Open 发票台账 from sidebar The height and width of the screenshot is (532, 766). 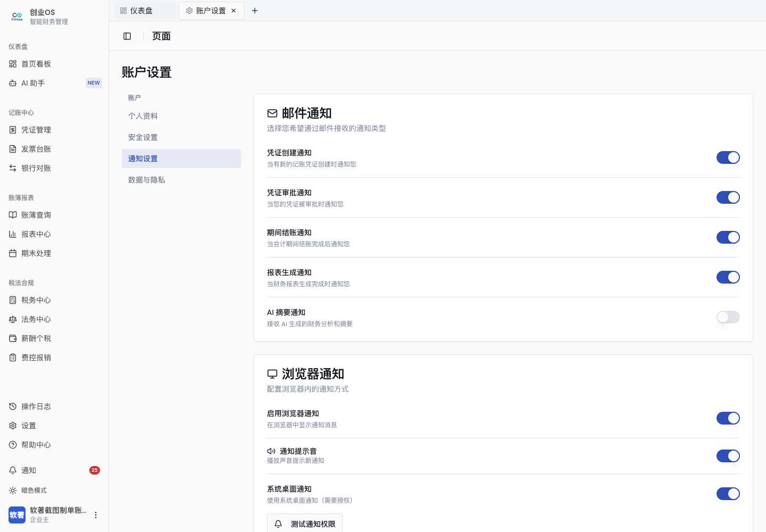click(x=54, y=149)
